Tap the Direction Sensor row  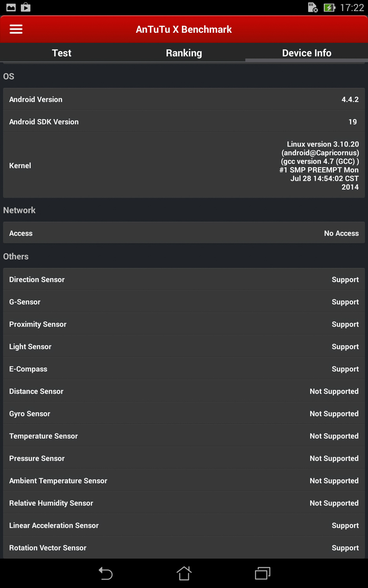click(x=184, y=279)
